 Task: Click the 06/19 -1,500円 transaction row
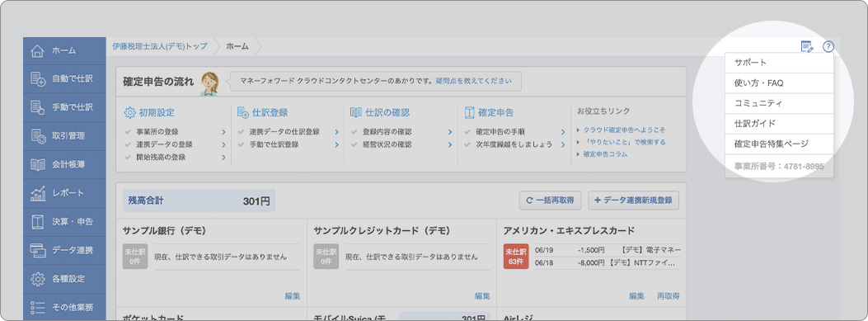coord(608,250)
